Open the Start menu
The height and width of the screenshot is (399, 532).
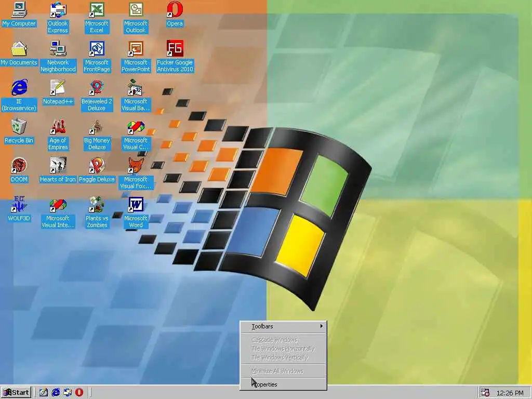16,393
